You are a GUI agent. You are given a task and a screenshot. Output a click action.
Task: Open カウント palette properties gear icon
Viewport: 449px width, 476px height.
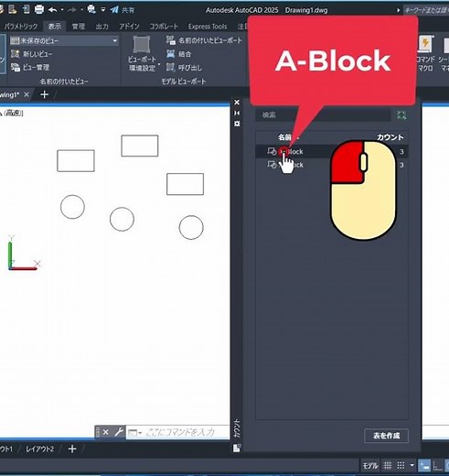click(237, 124)
